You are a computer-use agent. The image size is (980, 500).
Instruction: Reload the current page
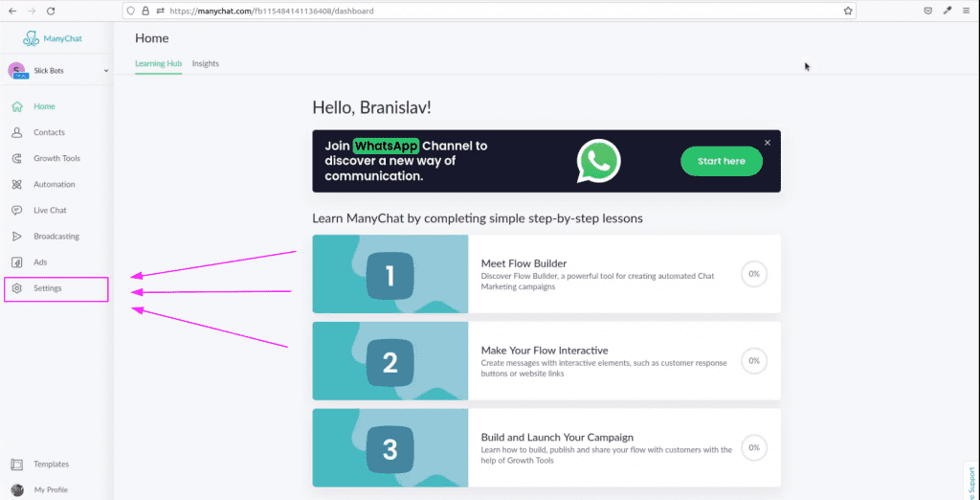click(52, 11)
